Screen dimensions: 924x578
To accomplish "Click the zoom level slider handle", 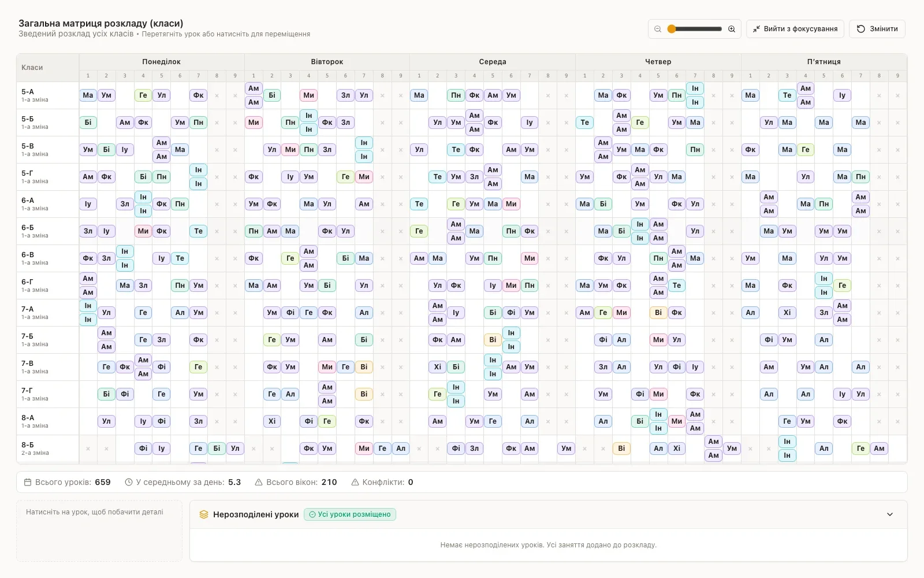I will click(672, 29).
